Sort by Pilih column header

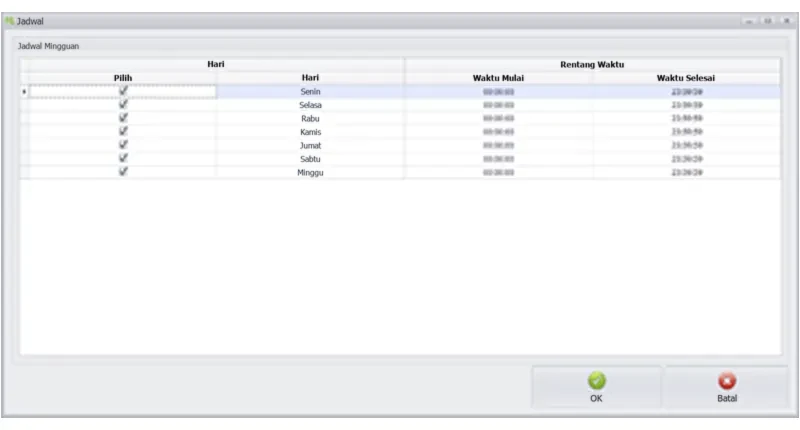[x=123, y=78]
